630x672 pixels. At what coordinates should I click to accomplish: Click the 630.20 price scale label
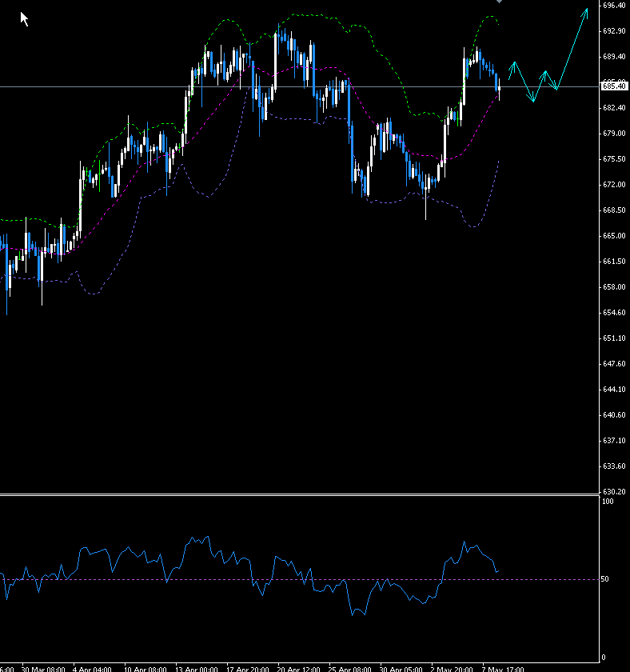(614, 491)
